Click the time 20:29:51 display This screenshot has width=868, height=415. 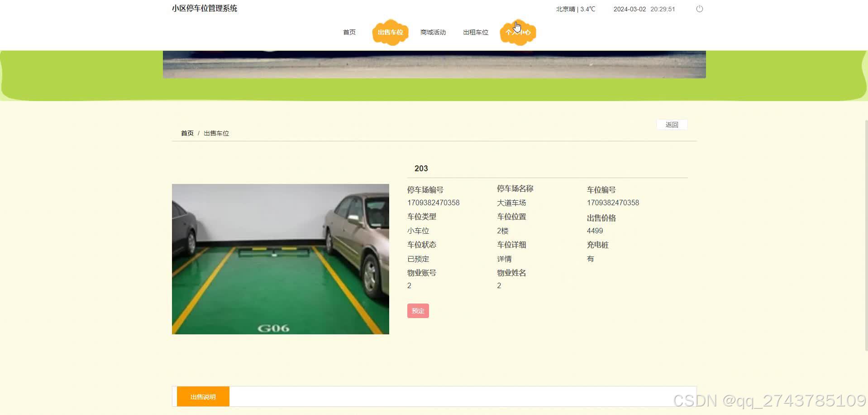(x=663, y=9)
